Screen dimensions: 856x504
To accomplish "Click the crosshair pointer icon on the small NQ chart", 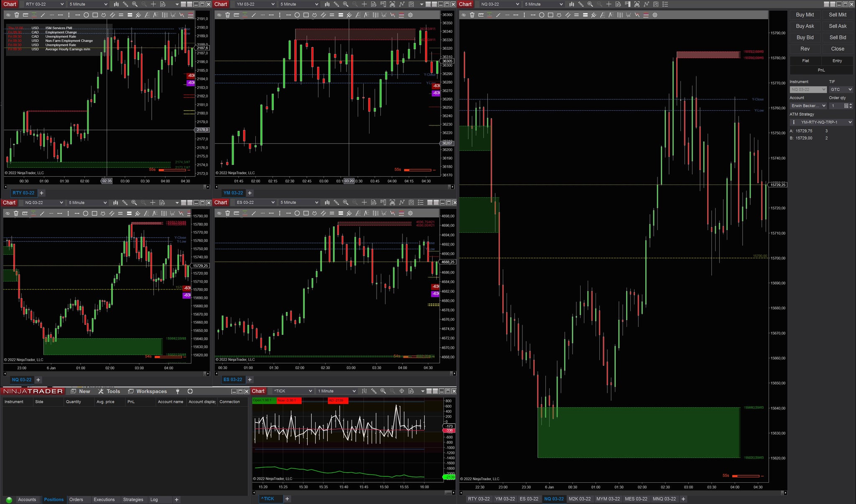I will point(153,203).
